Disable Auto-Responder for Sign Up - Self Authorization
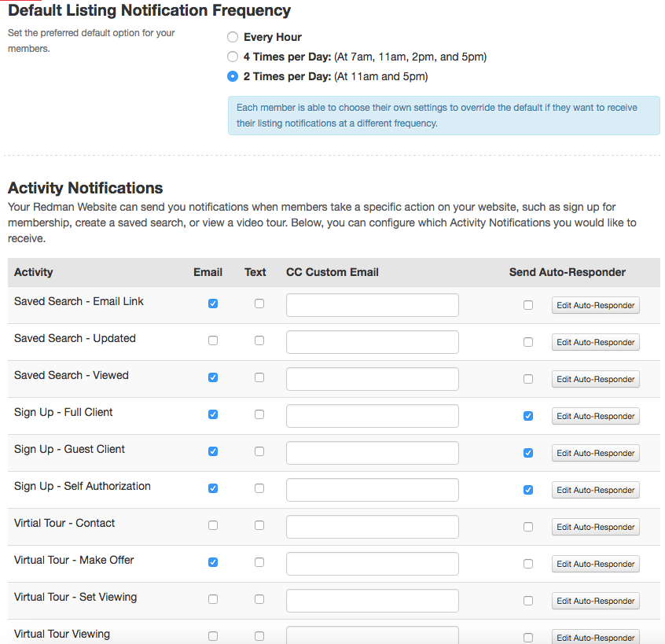 [x=528, y=489]
